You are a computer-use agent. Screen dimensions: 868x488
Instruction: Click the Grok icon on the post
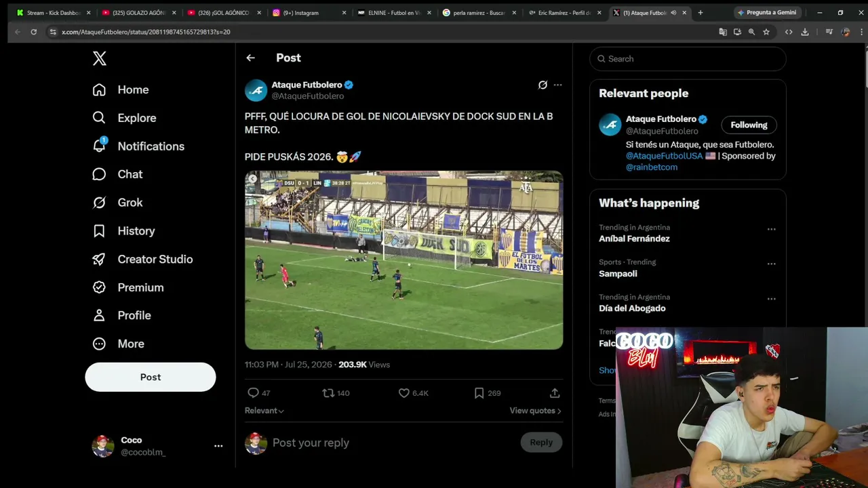click(x=542, y=85)
